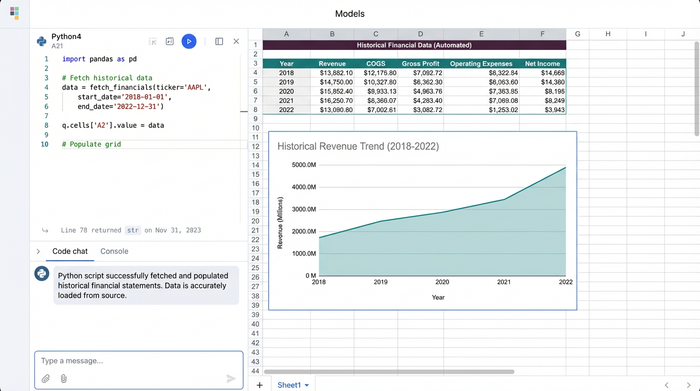Select column C header

pos(376,34)
